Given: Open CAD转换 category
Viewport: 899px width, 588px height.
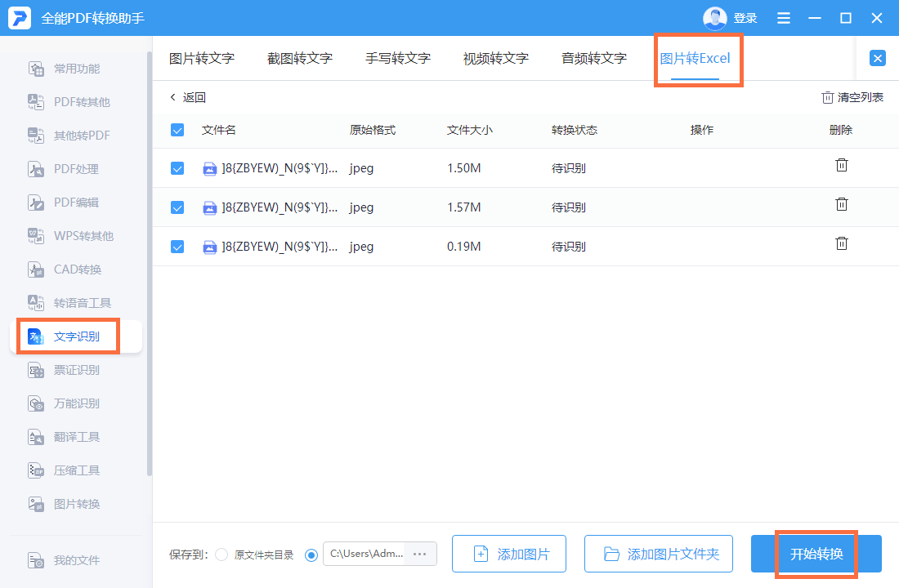Looking at the screenshot, I should point(65,269).
